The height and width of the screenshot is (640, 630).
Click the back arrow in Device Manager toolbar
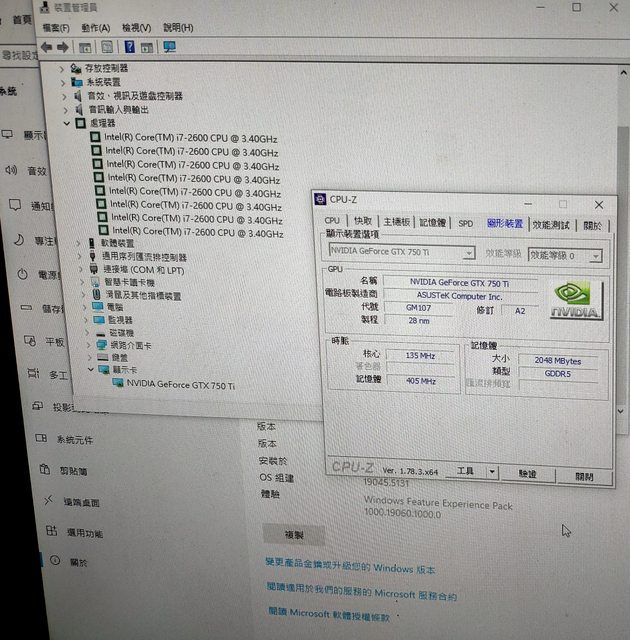click(x=45, y=47)
